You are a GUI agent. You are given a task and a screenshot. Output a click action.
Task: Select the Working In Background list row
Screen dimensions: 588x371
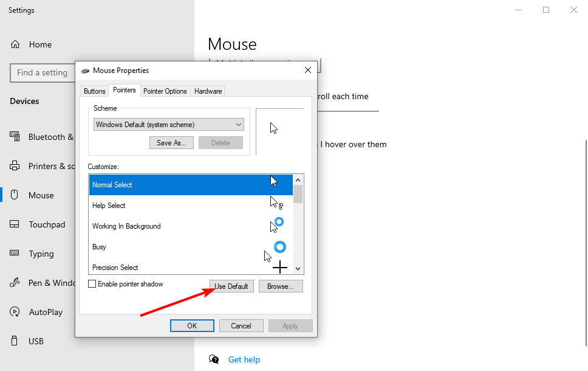pos(191,226)
